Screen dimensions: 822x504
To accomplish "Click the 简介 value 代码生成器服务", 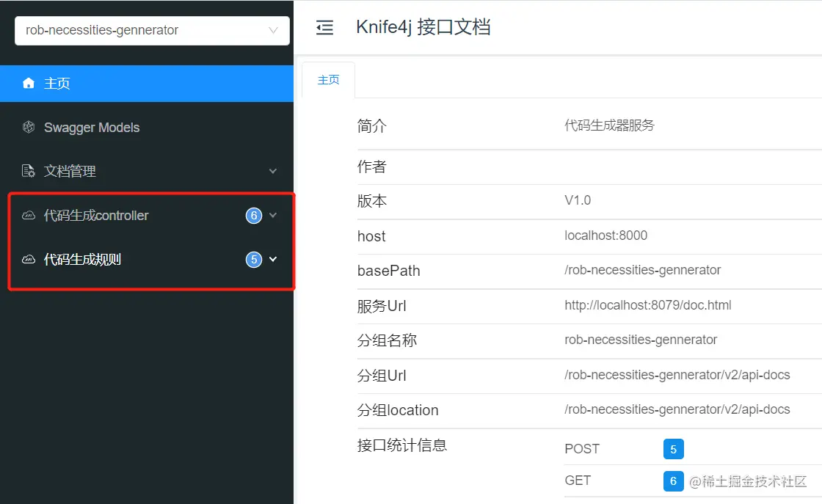I will pos(609,125).
